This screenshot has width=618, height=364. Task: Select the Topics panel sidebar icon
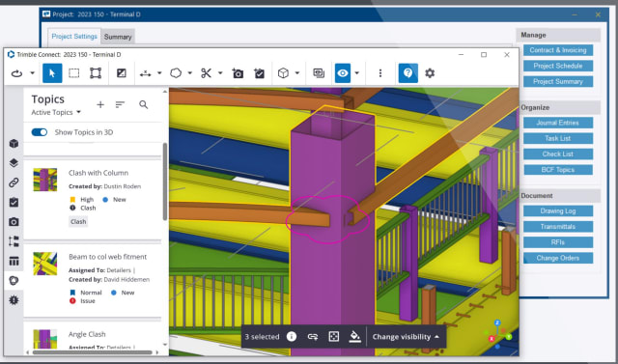click(x=14, y=281)
